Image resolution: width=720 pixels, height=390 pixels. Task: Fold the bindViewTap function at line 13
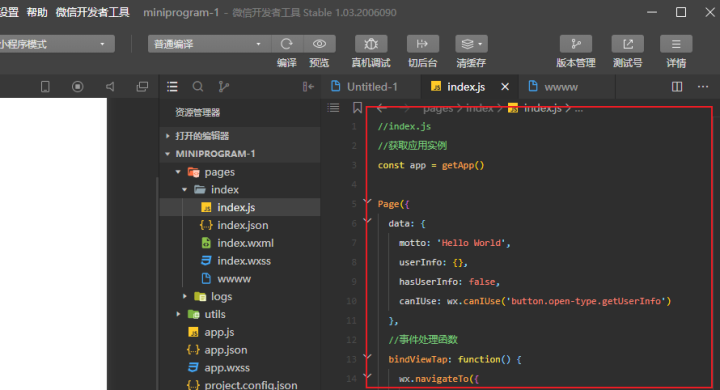coord(367,356)
